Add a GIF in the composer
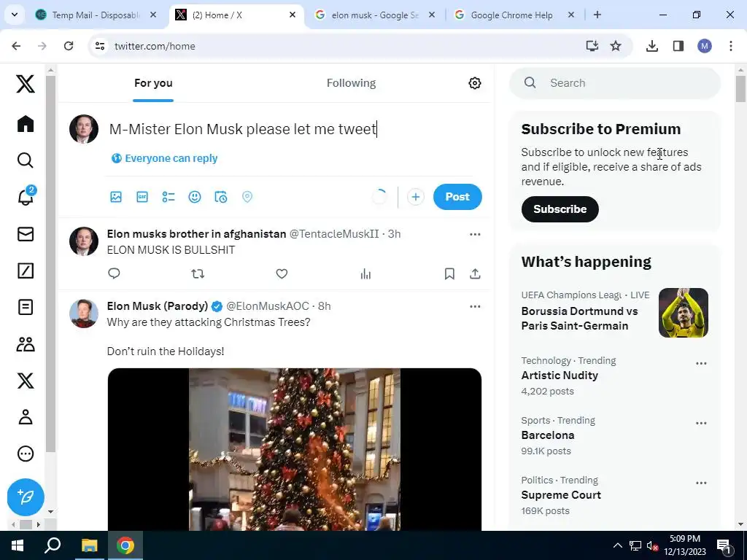Screen dimensions: 747x560 tap(142, 197)
